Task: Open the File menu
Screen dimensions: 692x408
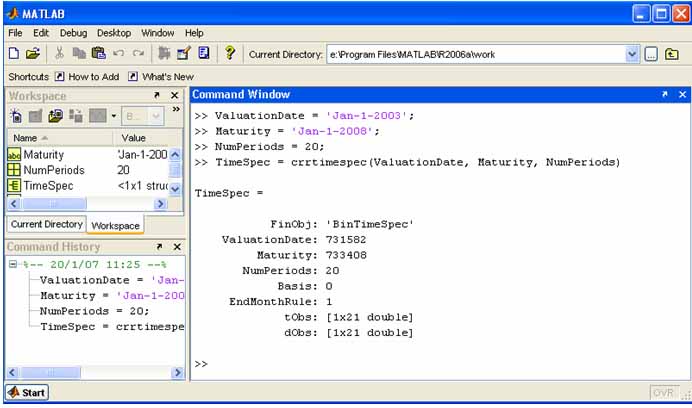Action: (x=15, y=33)
